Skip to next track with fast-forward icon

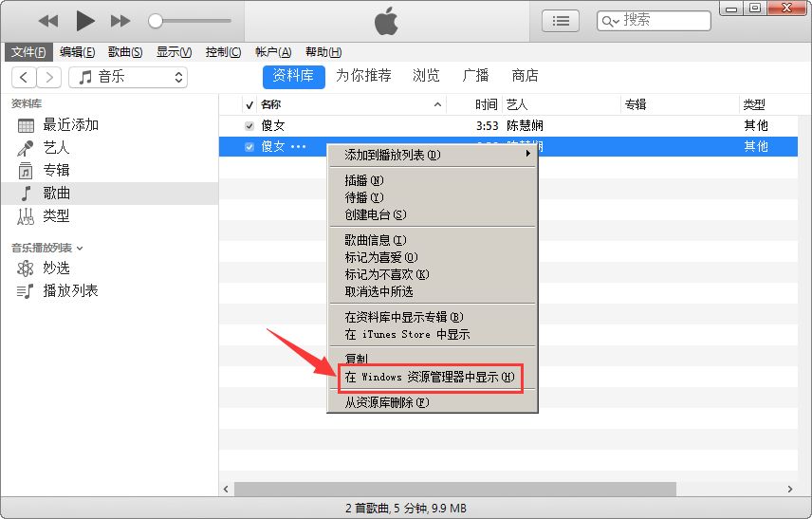120,20
